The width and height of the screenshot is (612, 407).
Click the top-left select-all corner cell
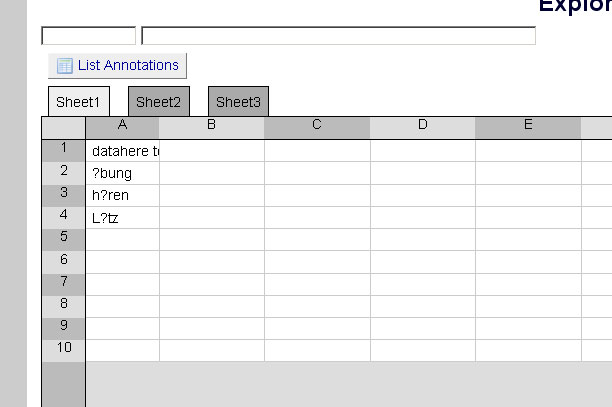point(63,127)
